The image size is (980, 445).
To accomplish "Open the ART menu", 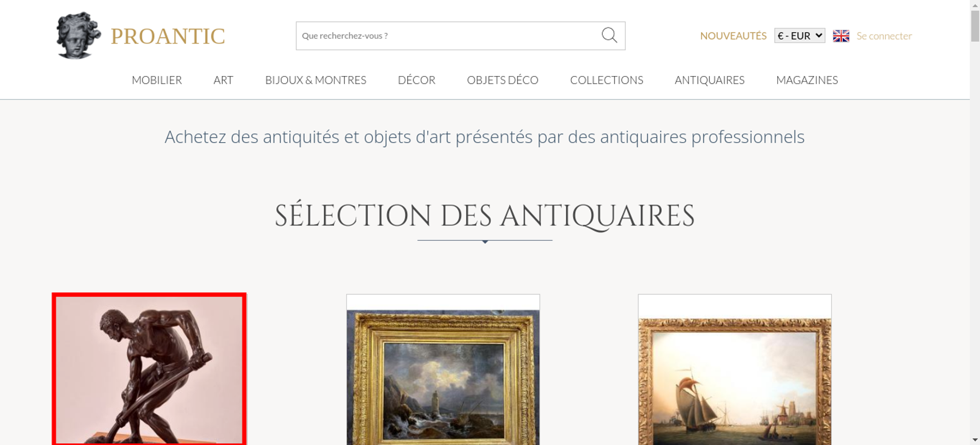I will point(223,80).
